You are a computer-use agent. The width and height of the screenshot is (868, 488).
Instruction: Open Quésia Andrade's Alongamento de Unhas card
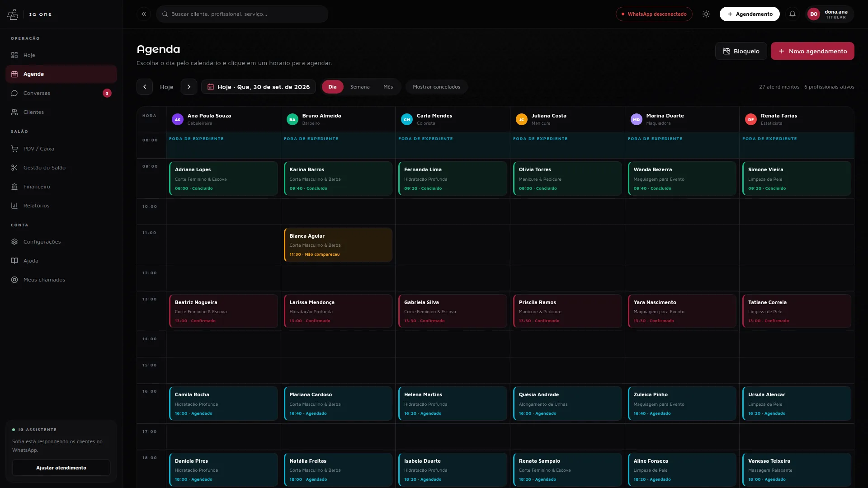[x=567, y=404]
